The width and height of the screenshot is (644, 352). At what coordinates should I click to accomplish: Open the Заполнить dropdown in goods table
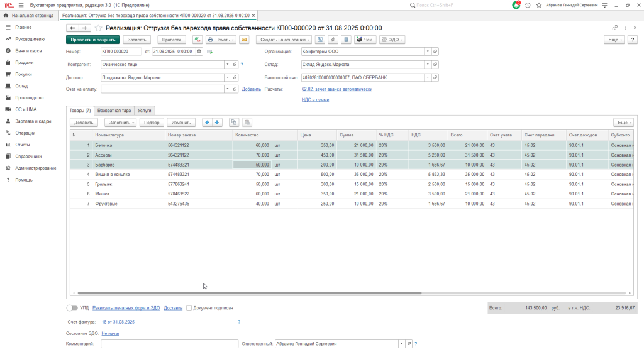119,122
